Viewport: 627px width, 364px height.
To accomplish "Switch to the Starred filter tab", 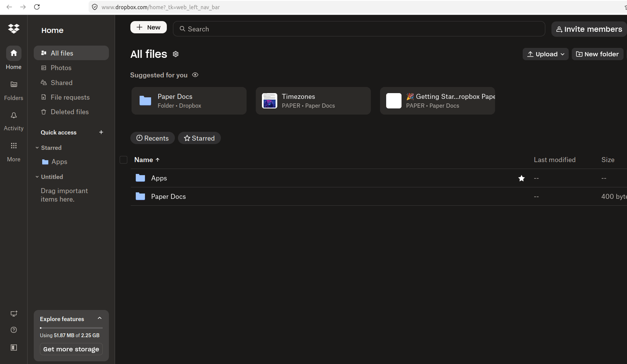I will [x=199, y=138].
